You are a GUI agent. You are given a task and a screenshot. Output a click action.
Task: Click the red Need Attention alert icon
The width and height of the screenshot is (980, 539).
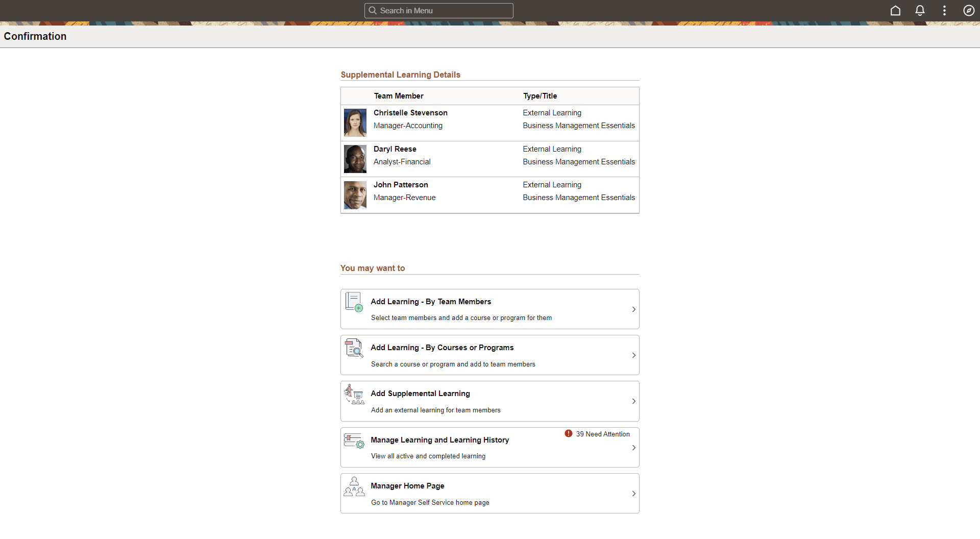(x=569, y=433)
